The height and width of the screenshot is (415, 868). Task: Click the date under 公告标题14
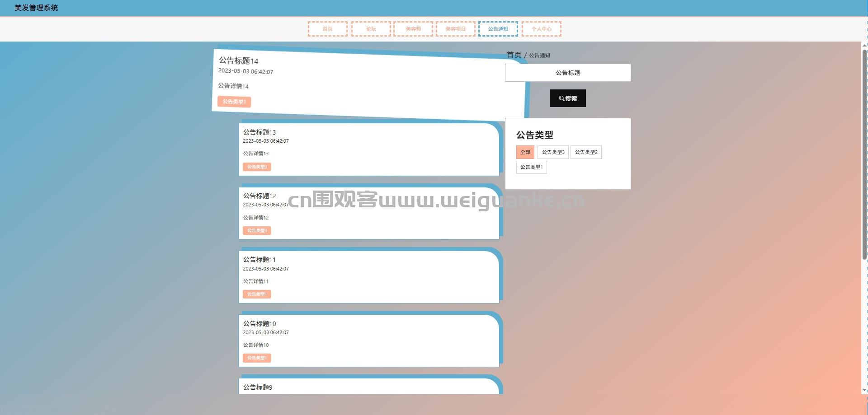[x=245, y=71]
